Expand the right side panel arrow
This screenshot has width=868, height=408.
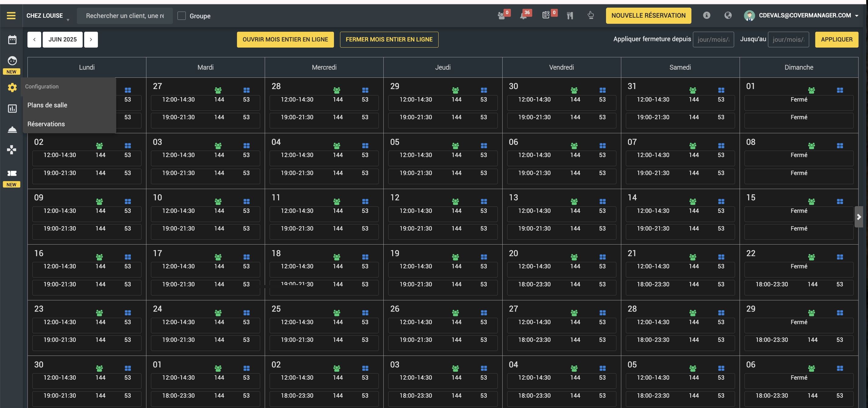(x=859, y=217)
